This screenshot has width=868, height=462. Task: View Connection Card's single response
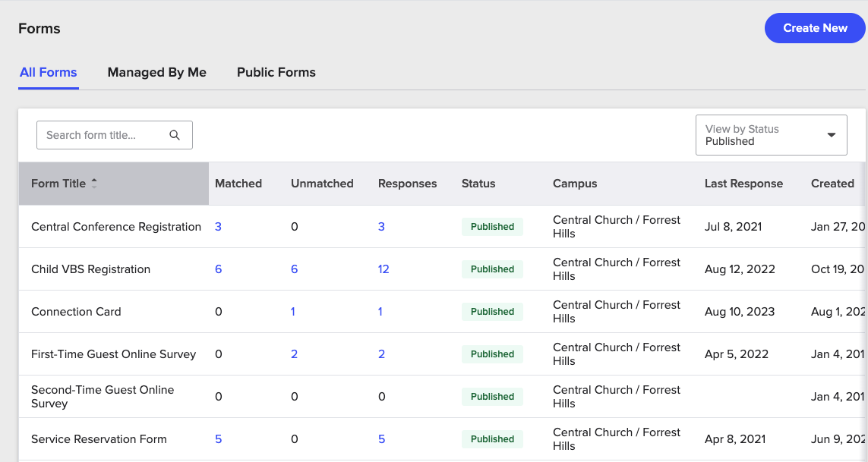tap(381, 312)
